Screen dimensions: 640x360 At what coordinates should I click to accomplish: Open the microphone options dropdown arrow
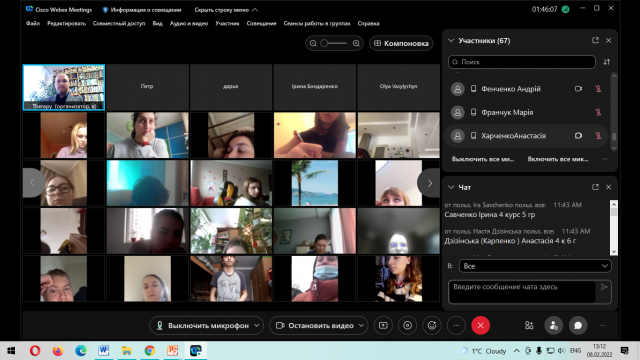257,325
